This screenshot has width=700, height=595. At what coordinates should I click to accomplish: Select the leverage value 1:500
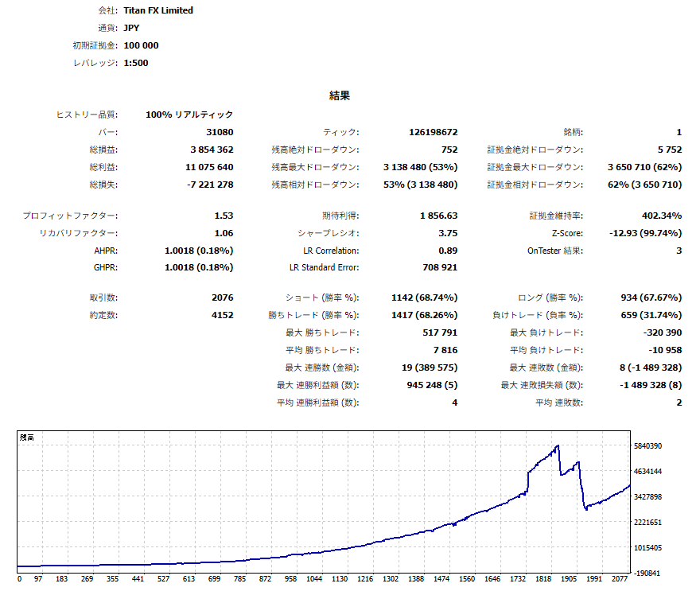tap(136, 63)
